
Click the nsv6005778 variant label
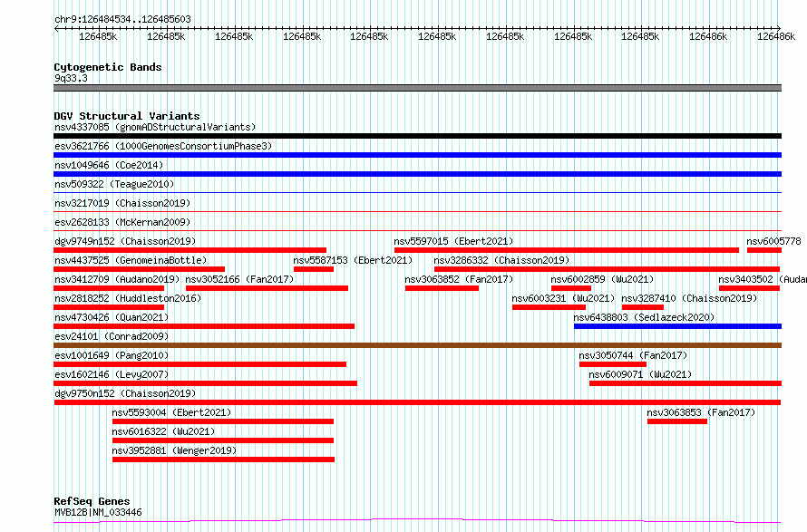(x=773, y=241)
